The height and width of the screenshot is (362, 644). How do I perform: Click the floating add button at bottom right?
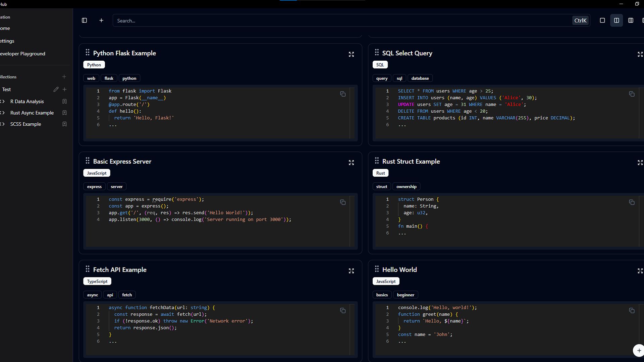639,350
